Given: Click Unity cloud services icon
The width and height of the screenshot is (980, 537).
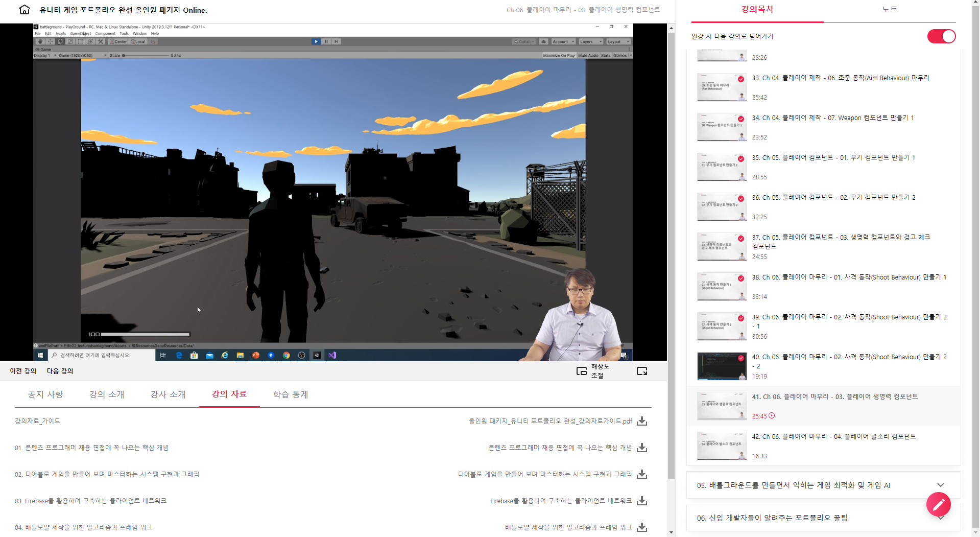Looking at the screenshot, I should [x=544, y=41].
